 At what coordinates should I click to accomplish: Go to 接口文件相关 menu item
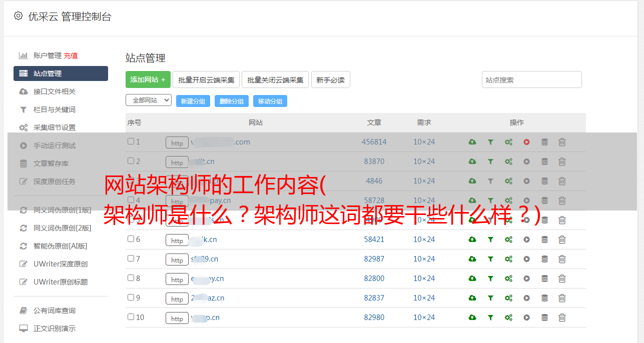(55, 91)
